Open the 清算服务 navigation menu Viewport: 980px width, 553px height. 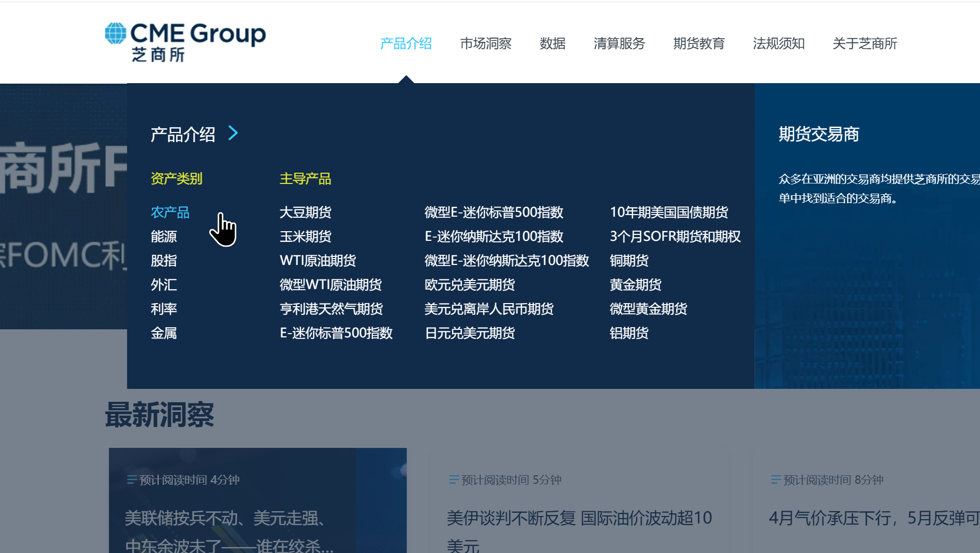619,43
